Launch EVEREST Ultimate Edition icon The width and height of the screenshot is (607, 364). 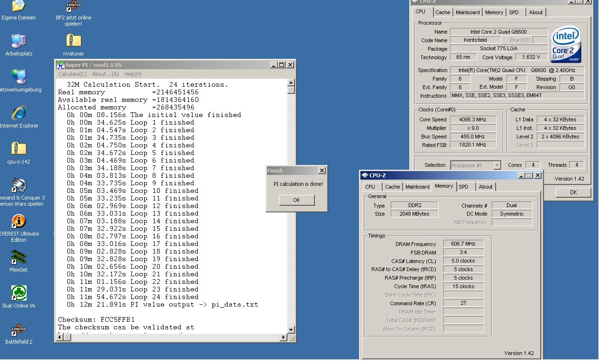(18, 221)
